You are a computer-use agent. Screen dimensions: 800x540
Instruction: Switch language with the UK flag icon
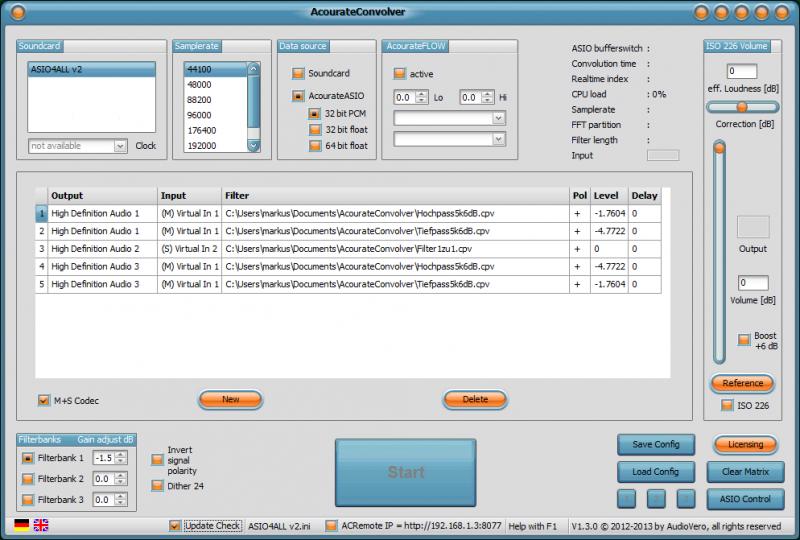[x=41, y=525]
